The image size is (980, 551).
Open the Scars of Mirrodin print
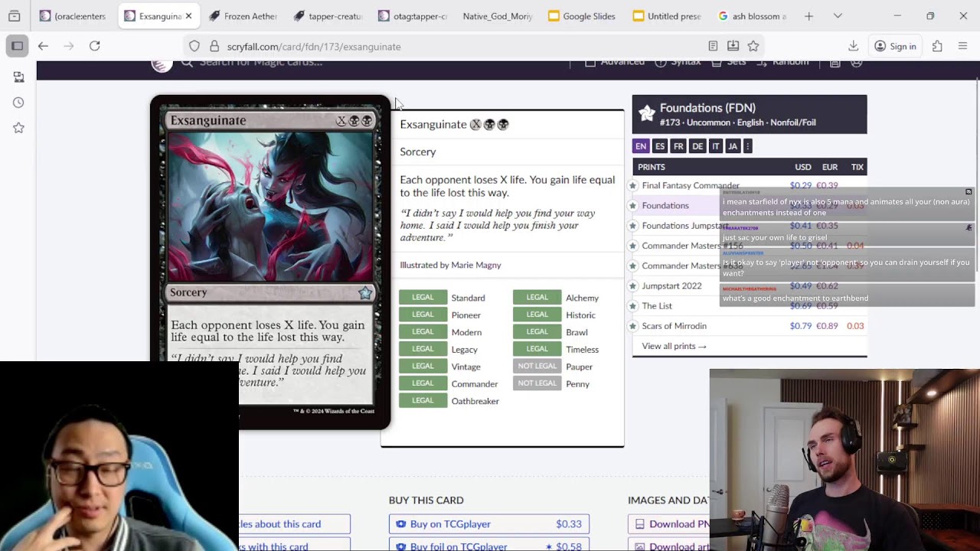[675, 326]
